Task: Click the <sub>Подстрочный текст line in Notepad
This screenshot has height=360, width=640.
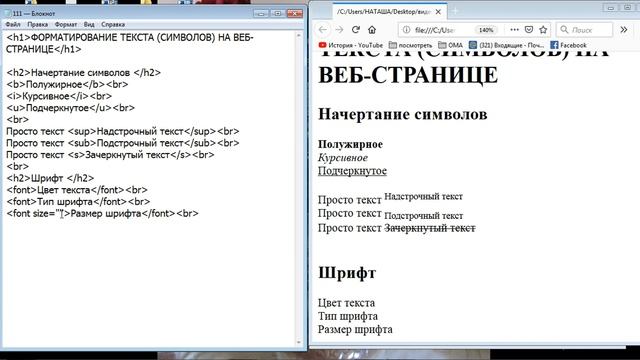Action: 123,143
